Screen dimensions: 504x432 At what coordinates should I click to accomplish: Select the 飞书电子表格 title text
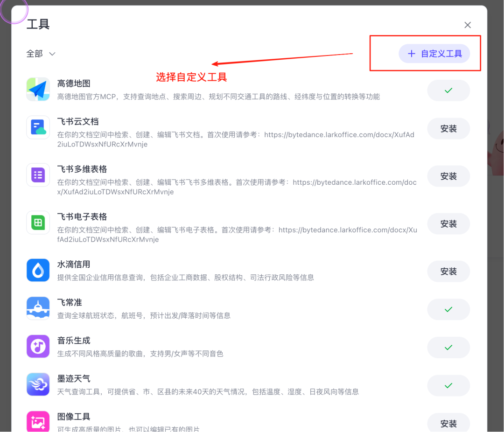tap(82, 216)
